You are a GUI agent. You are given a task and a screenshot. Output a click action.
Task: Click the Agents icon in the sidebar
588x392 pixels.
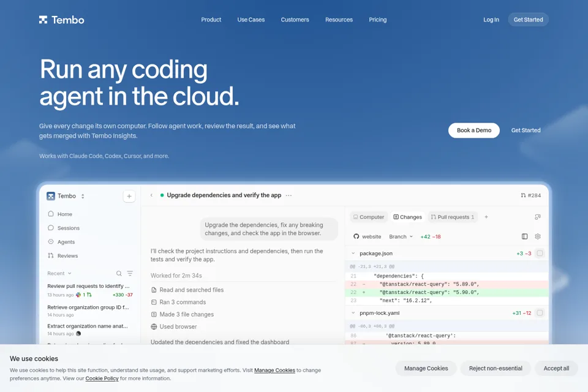(x=51, y=241)
